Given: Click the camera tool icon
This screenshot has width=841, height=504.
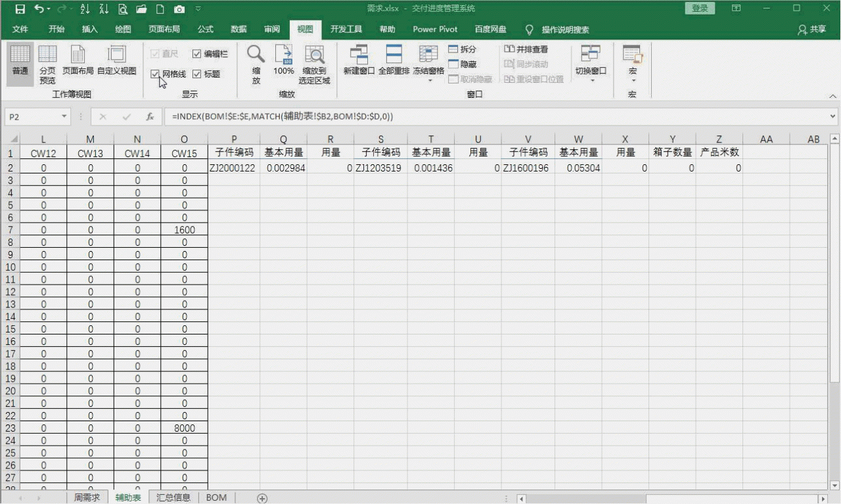Looking at the screenshot, I should (179, 9).
